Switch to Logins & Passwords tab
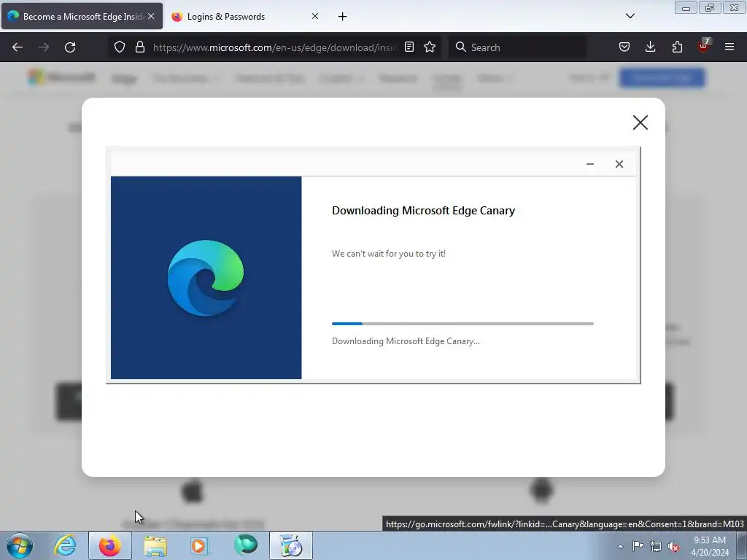Screen dimensions: 747x560 click(245, 17)
